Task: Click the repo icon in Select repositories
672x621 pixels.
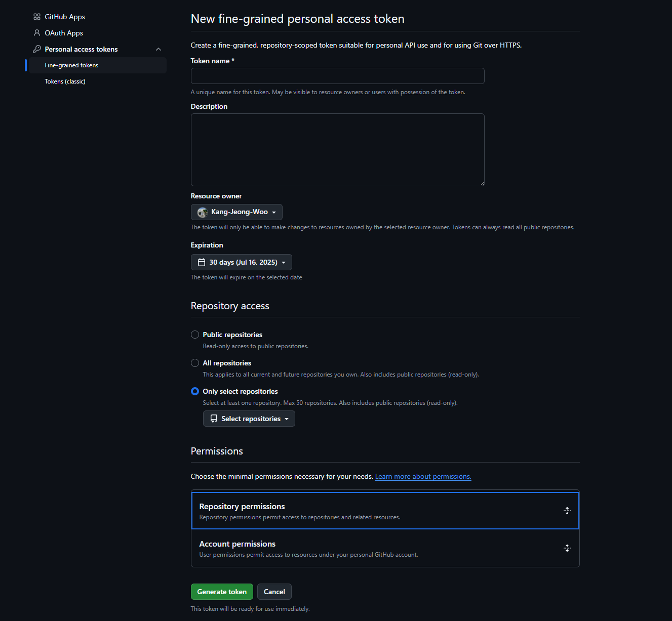Action: (214, 419)
